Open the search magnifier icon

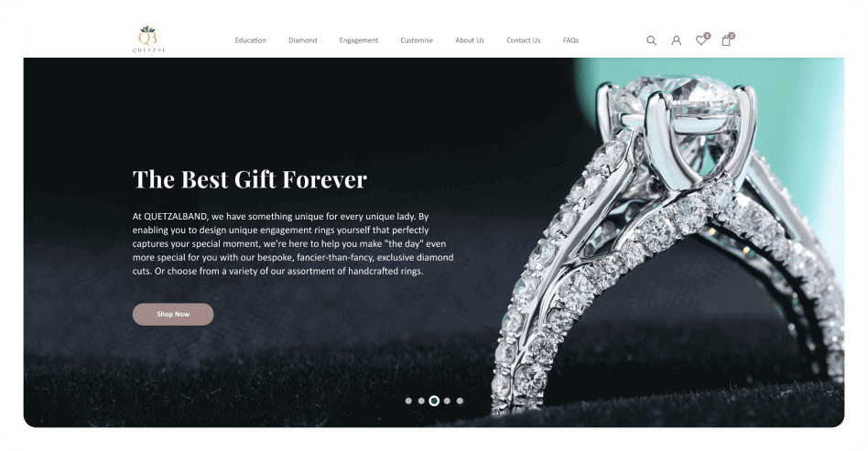(x=652, y=40)
